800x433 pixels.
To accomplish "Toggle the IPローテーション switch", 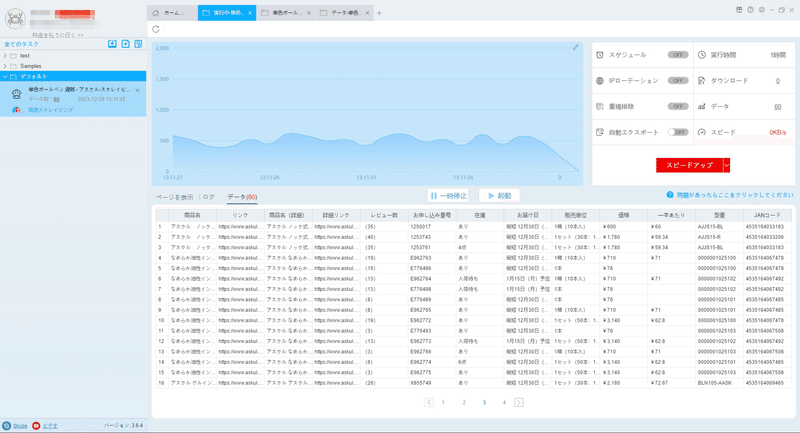I will (x=678, y=81).
